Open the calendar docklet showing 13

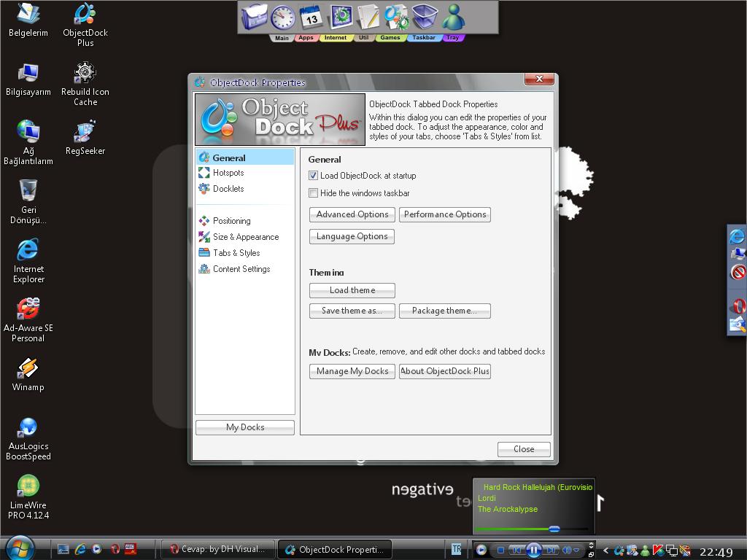311,18
